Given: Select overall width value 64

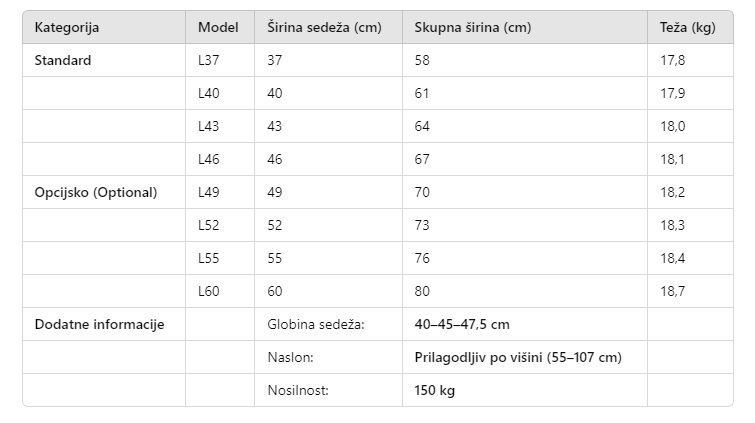Looking at the screenshot, I should coord(422,126).
